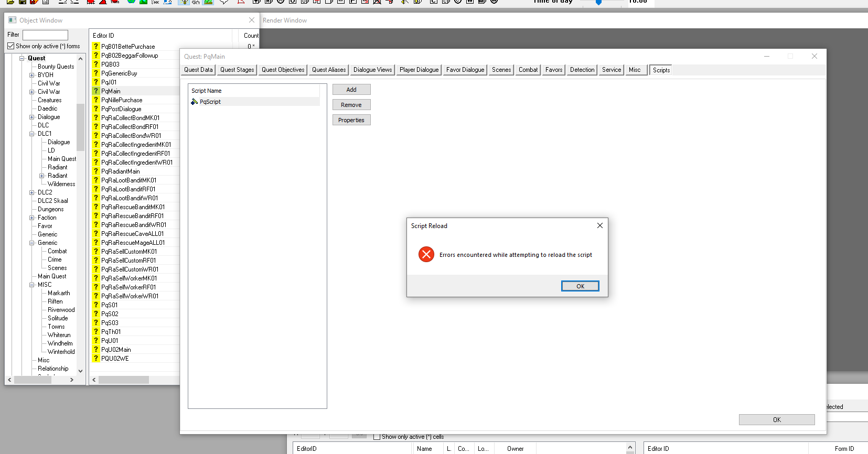Open the Player Dialogue tab
Image resolution: width=868 pixels, height=454 pixels.
pyautogui.click(x=419, y=70)
